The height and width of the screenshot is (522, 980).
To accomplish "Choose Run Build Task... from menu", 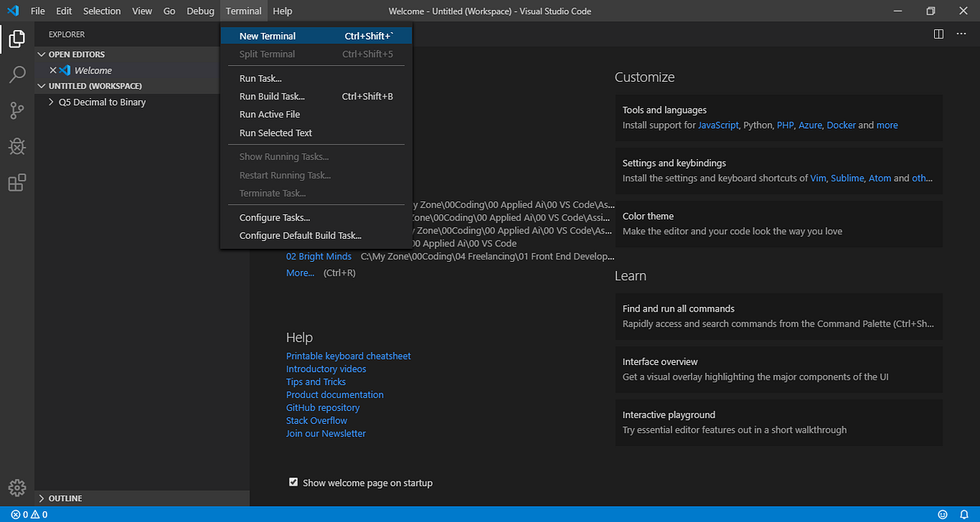I will coord(316,96).
